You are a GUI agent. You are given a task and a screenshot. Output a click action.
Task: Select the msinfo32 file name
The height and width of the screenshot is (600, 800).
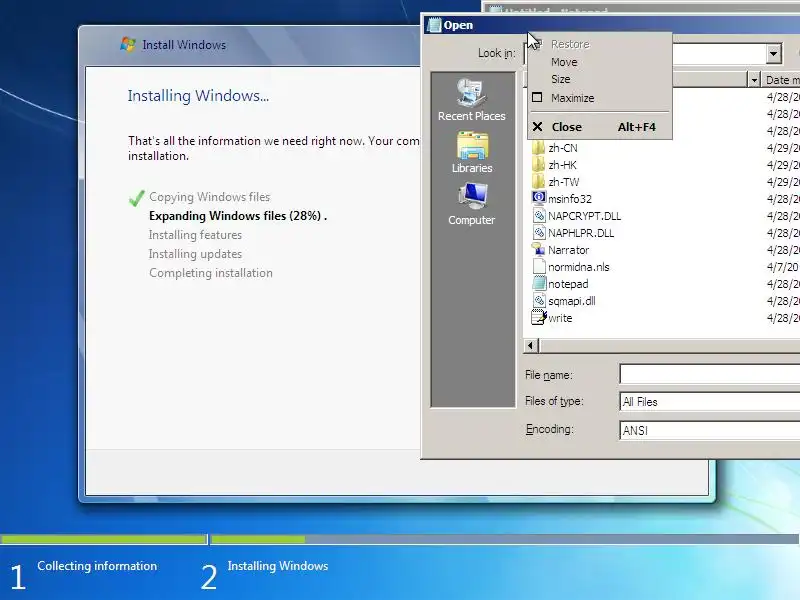click(x=569, y=199)
